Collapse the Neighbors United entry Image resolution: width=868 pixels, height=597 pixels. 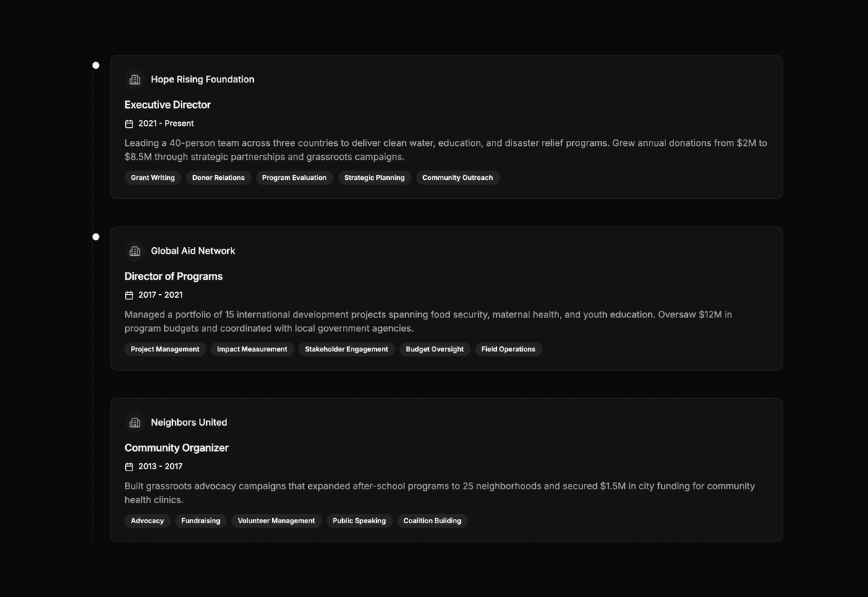(x=446, y=470)
